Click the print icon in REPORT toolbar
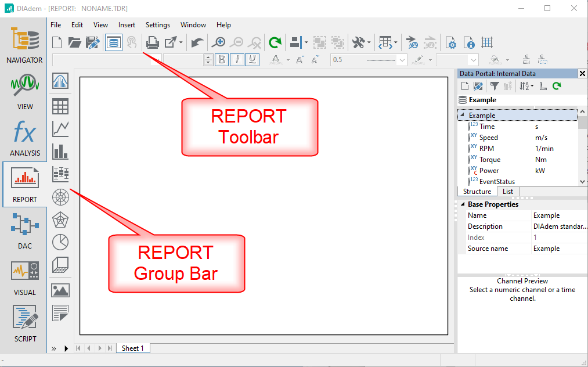The image size is (588, 367). click(152, 42)
